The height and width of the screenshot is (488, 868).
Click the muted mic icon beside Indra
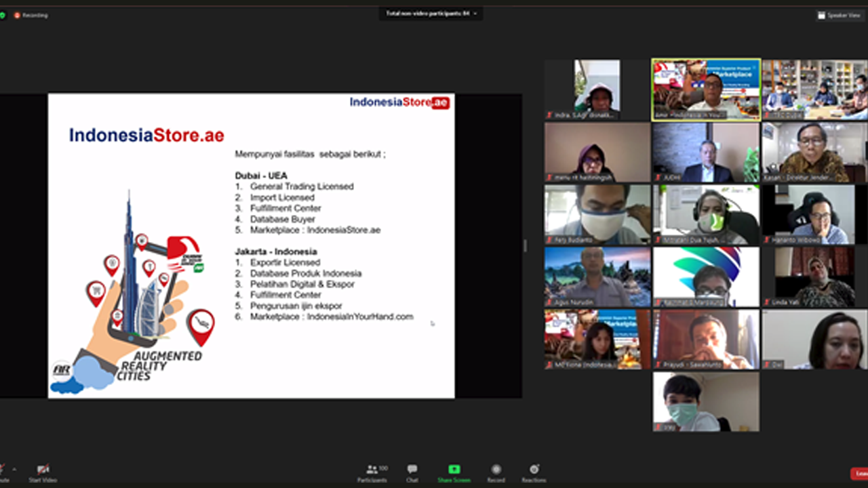[x=550, y=115]
